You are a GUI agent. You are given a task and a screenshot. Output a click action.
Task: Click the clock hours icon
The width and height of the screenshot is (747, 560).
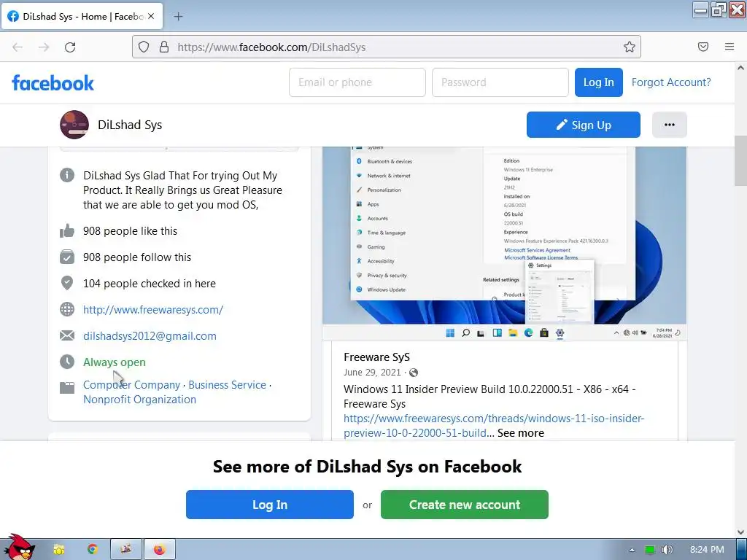click(x=67, y=362)
